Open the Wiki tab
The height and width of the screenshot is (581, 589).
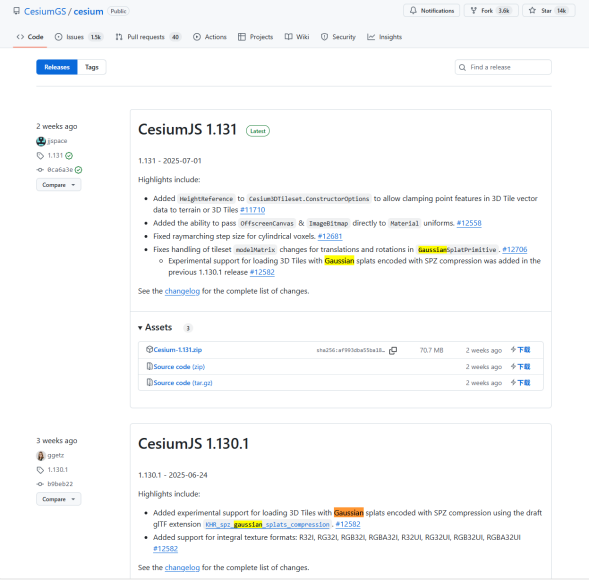point(297,37)
